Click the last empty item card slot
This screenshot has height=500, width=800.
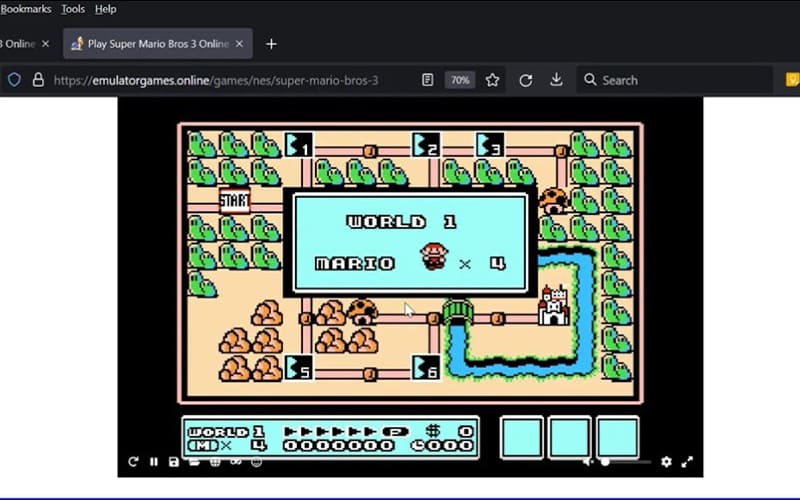click(617, 438)
